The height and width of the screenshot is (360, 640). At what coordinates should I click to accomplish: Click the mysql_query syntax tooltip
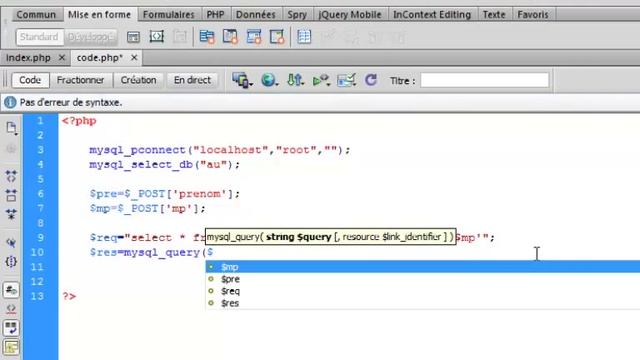[330, 237]
